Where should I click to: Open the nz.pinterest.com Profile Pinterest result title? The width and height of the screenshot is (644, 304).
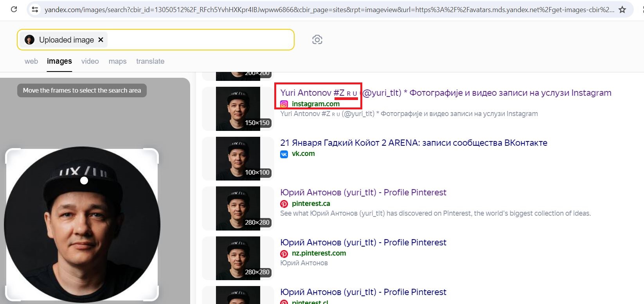pos(363,242)
